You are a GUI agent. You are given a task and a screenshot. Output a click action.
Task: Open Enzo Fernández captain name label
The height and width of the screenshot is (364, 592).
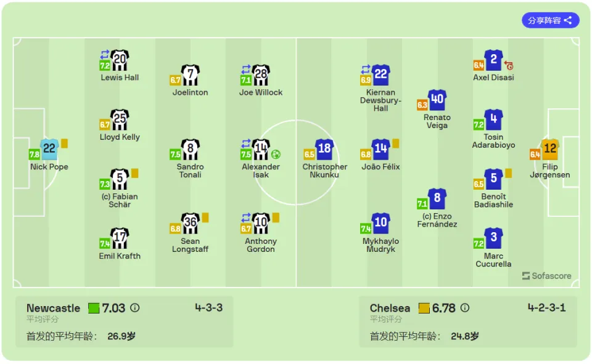click(x=437, y=220)
